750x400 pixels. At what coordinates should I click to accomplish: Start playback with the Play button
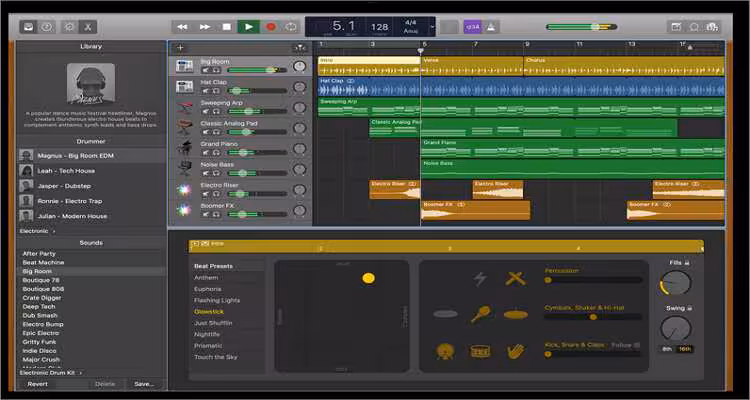click(x=249, y=27)
